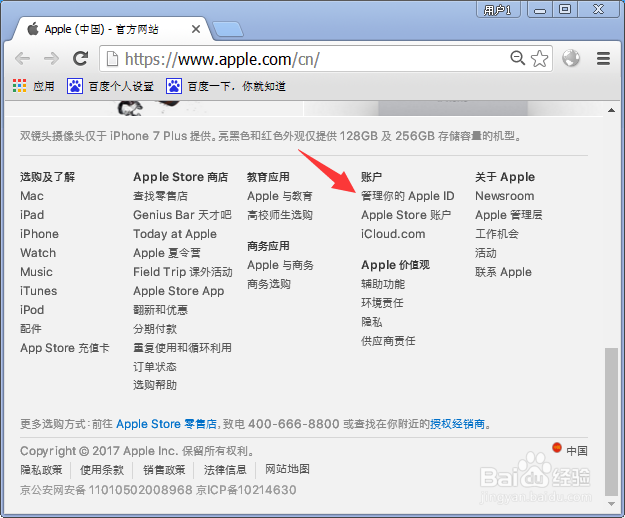Open iCloud.com link

tap(393, 234)
